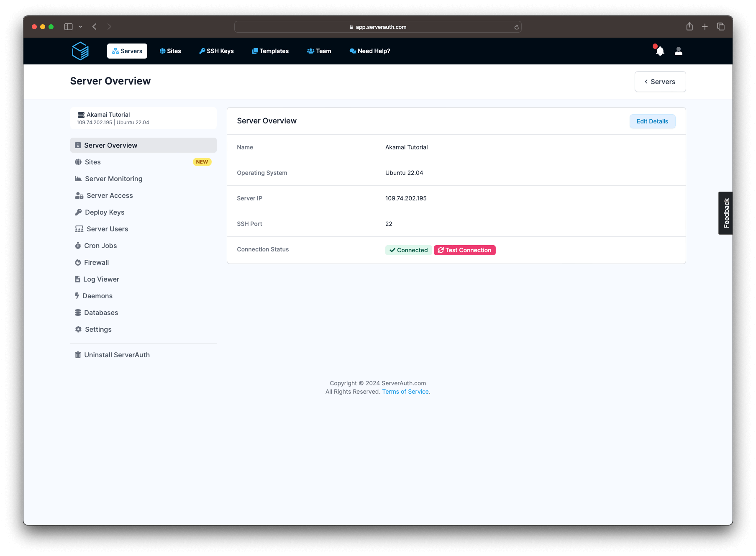
Task: Open a new tab with plus icon
Action: (x=705, y=27)
